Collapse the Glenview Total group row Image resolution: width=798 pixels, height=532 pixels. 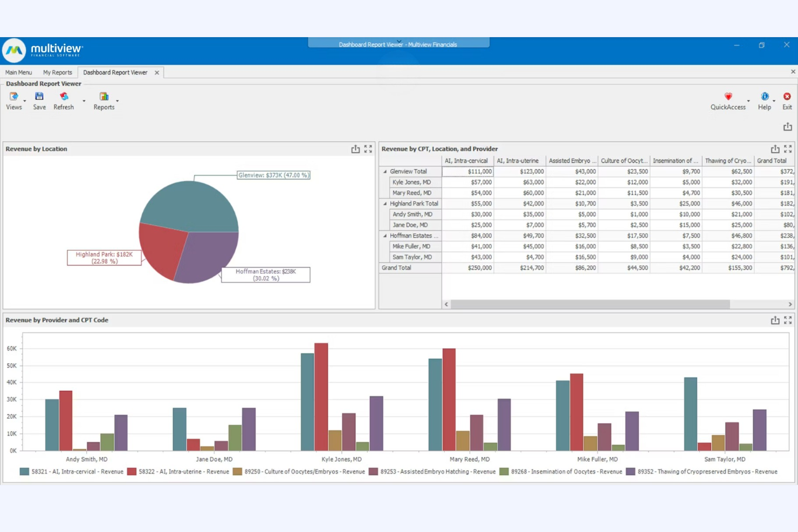coord(384,171)
